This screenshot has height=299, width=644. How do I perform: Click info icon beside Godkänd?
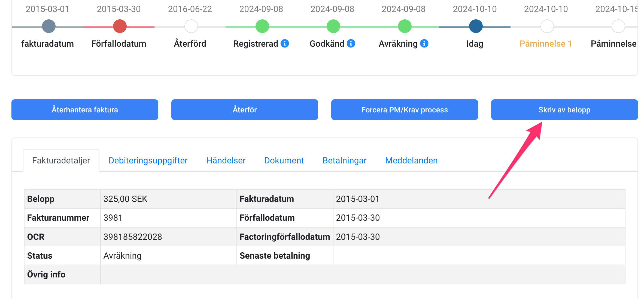pos(351,43)
